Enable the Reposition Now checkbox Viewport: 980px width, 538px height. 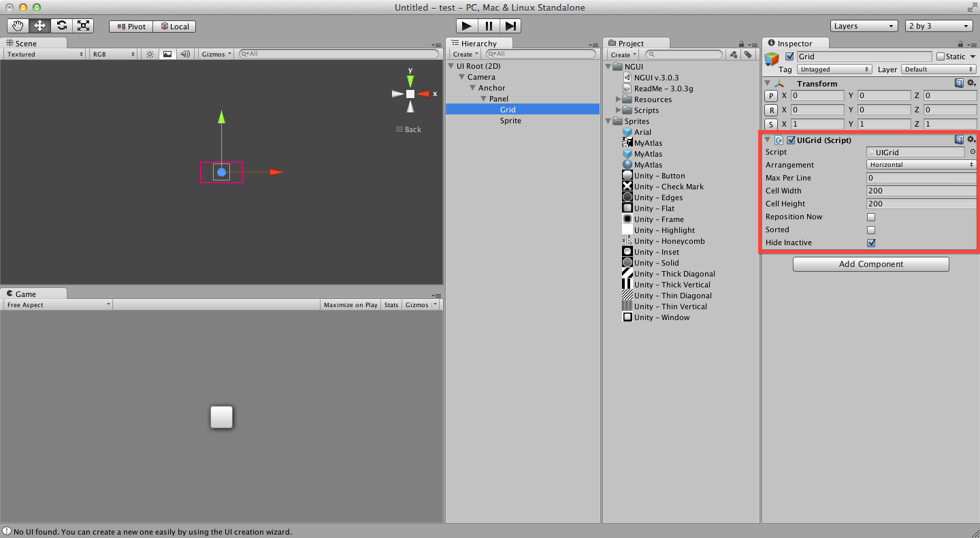click(870, 217)
